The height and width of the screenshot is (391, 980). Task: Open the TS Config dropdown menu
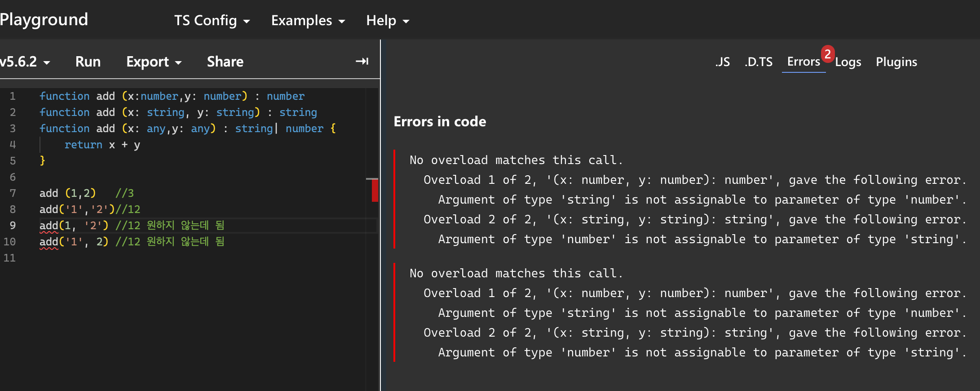(x=212, y=20)
